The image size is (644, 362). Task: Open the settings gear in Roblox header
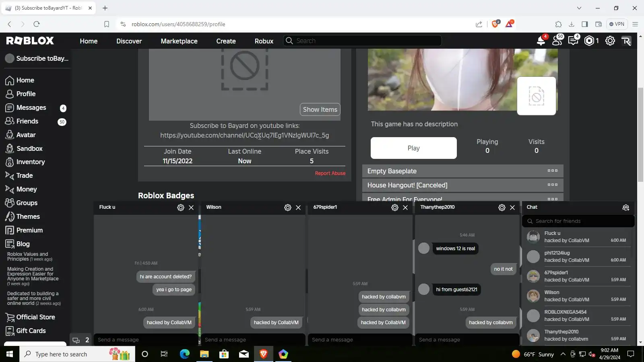click(610, 41)
